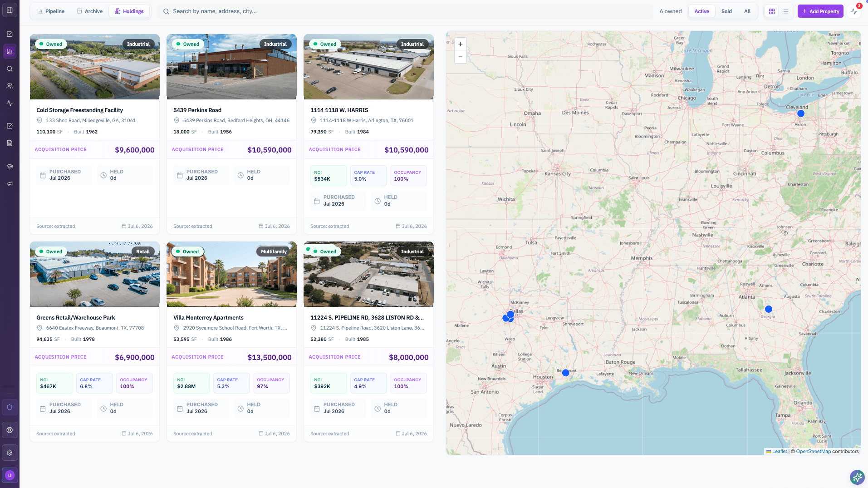Click 5439 Perkins Road title

coord(197,110)
